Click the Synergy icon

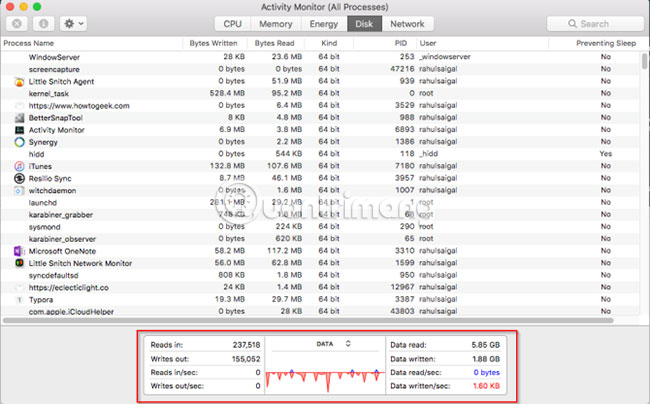(19, 142)
